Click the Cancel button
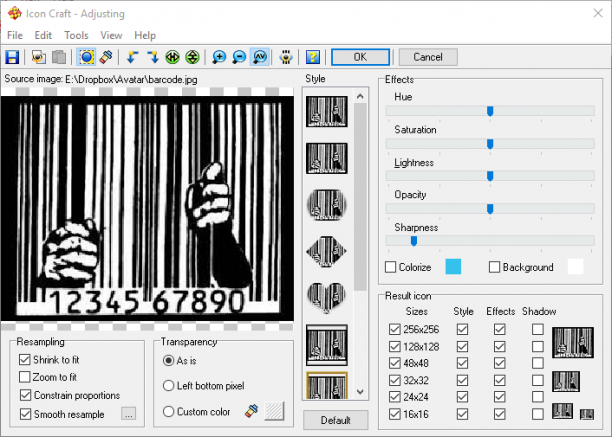The width and height of the screenshot is (612, 437). click(428, 57)
